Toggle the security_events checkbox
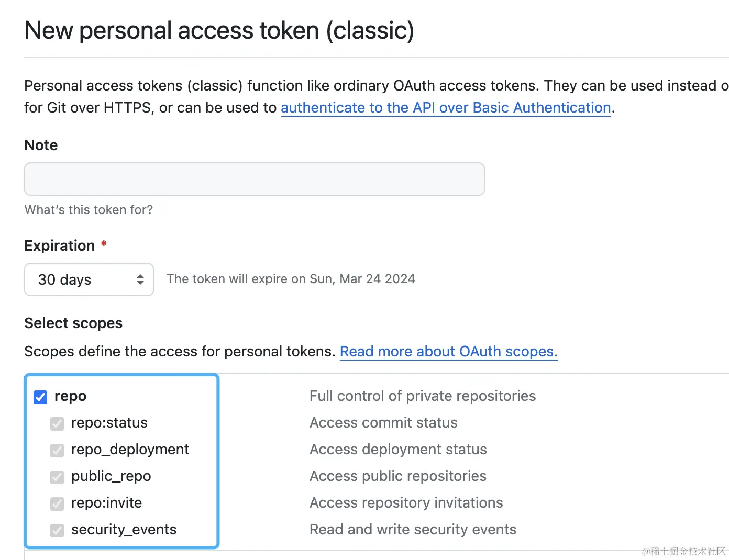The width and height of the screenshot is (729, 560). pos(57,530)
